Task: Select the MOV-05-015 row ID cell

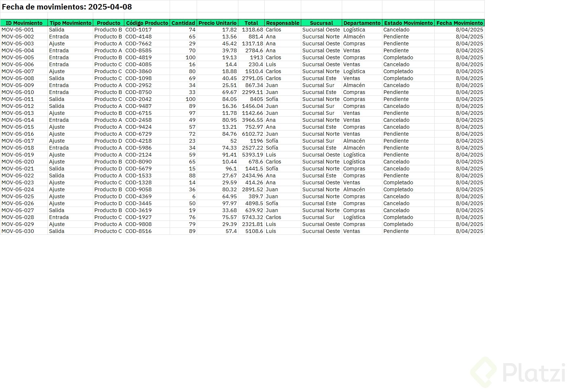Action: pos(24,127)
